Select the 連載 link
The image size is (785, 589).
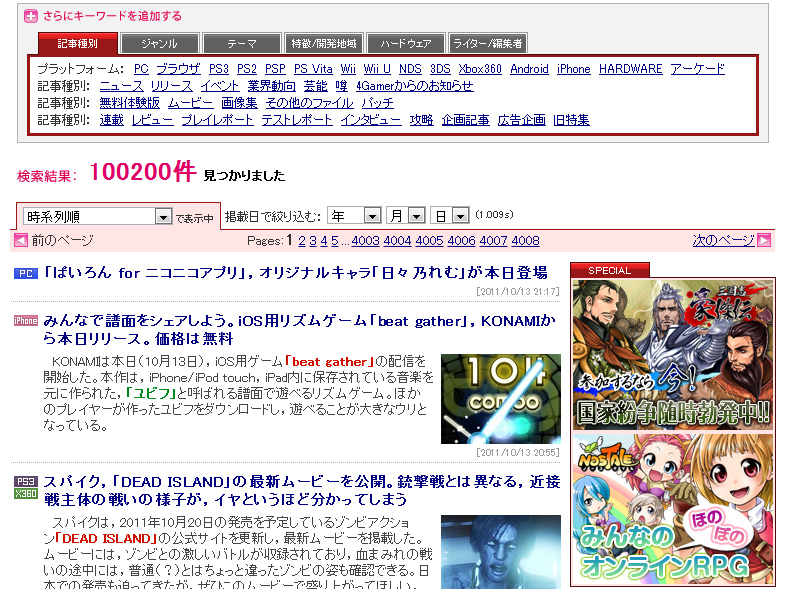pos(112,120)
